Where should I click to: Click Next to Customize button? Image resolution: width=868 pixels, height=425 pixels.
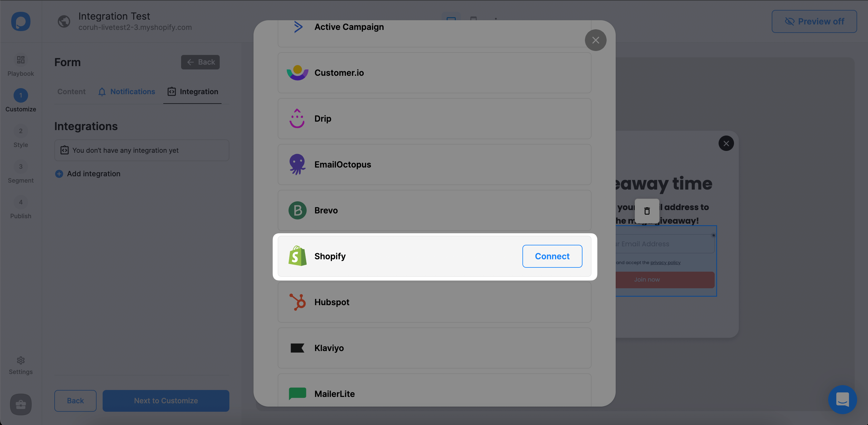click(166, 401)
